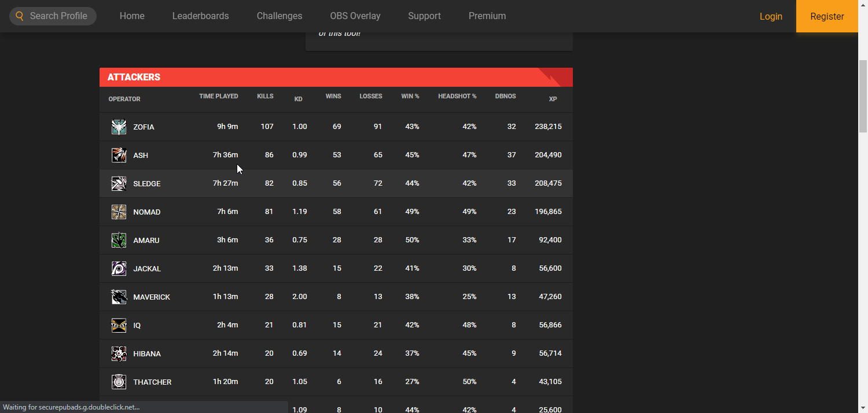Screen dimensions: 868x413
Task: Click the Nomad operator icon
Action: [x=119, y=212]
